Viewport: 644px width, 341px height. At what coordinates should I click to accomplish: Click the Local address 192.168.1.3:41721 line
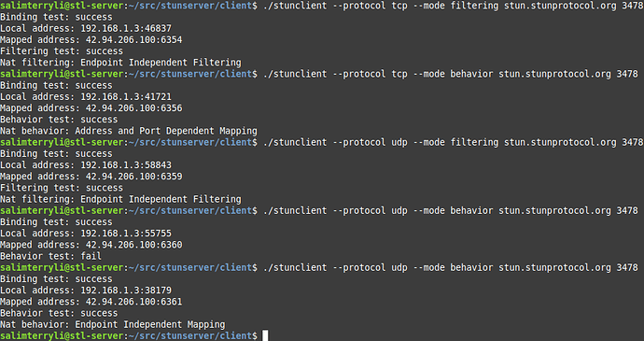pos(86,96)
